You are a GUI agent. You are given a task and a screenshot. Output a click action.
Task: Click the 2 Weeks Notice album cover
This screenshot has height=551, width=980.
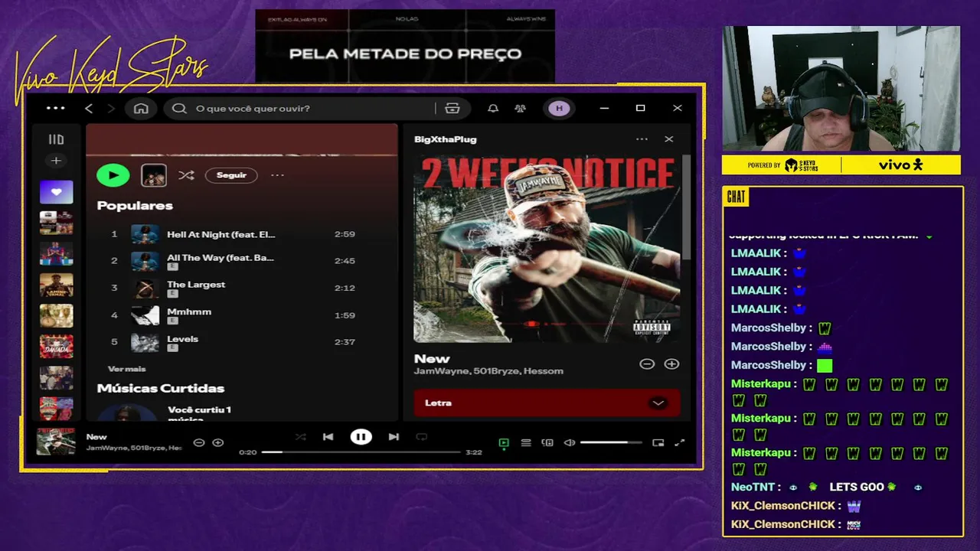pos(547,249)
